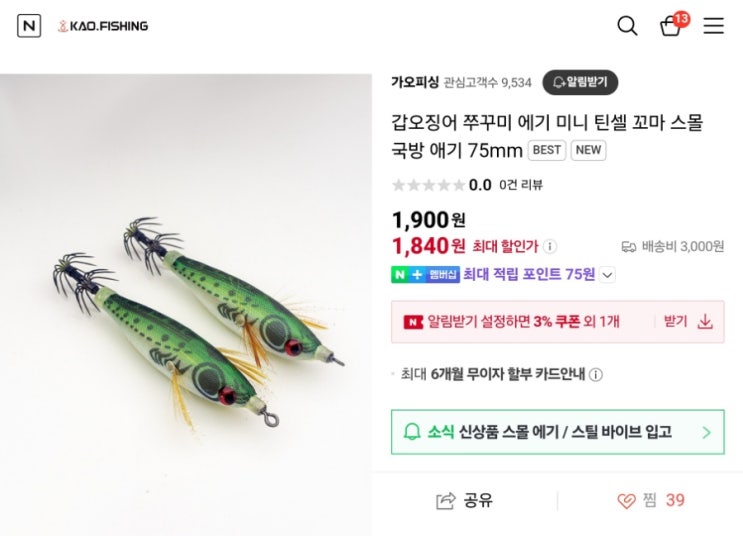Toggle the 알림받기 notification button
The width and height of the screenshot is (743, 536).
tap(581, 82)
